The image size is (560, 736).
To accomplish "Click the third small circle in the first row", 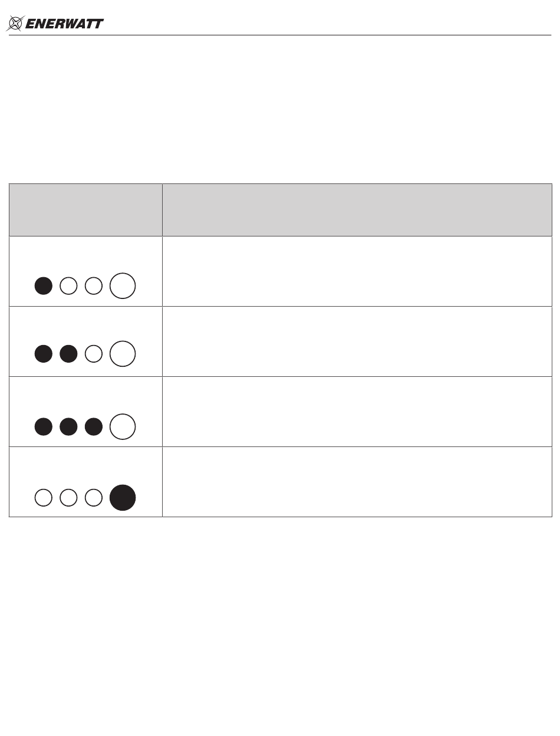I will pyautogui.click(x=94, y=286).
